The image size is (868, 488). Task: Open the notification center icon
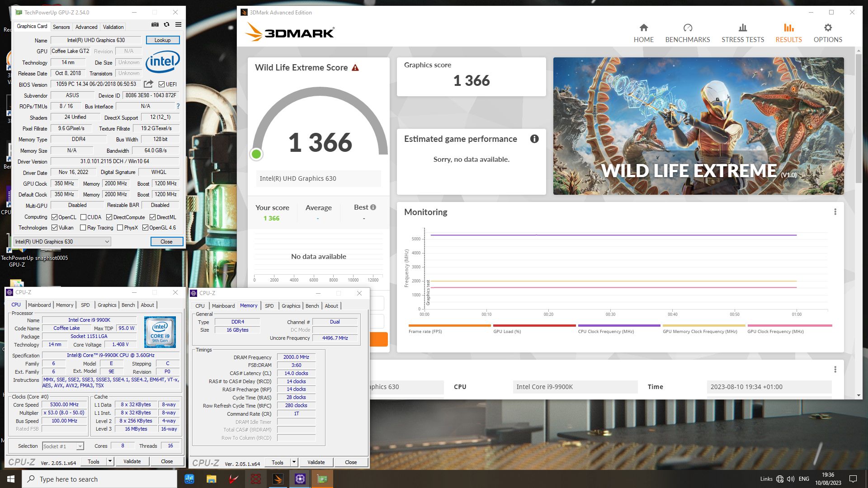tap(853, 479)
